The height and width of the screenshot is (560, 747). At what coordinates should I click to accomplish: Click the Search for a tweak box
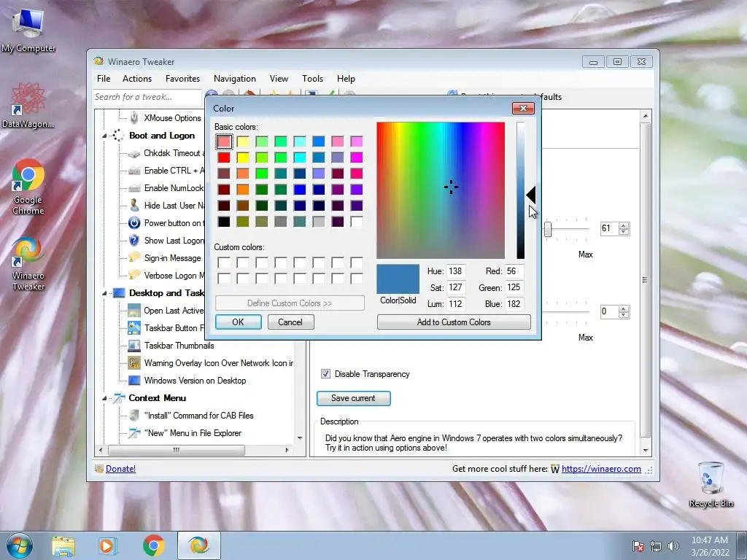point(147,97)
